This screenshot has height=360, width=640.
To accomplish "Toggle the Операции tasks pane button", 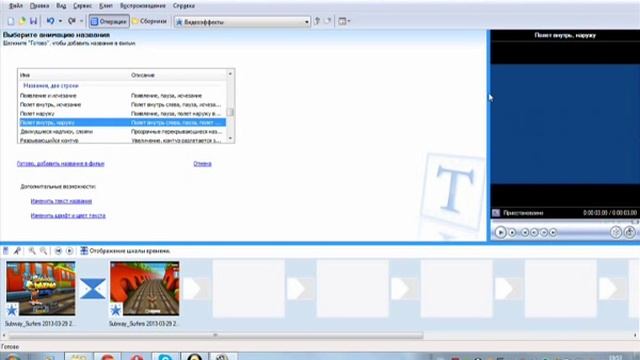I will pos(109,21).
